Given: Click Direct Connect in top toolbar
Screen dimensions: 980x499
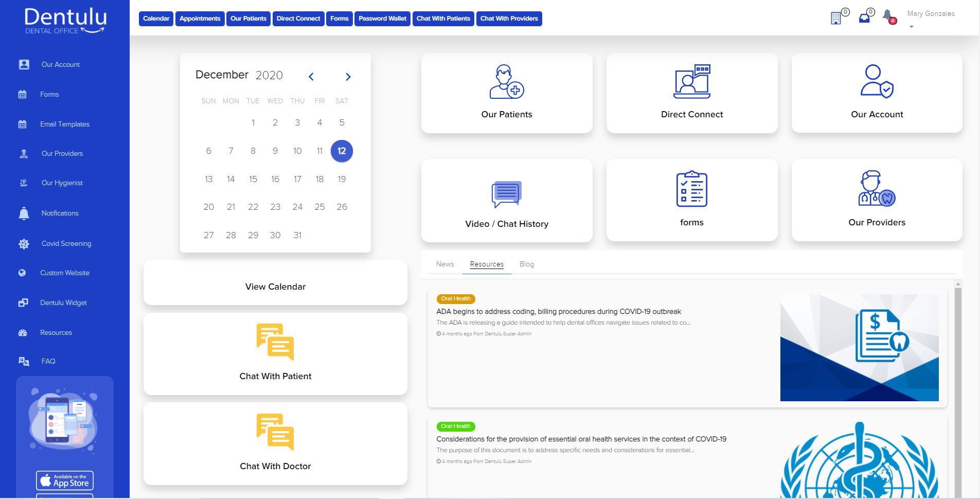Looking at the screenshot, I should pos(298,19).
